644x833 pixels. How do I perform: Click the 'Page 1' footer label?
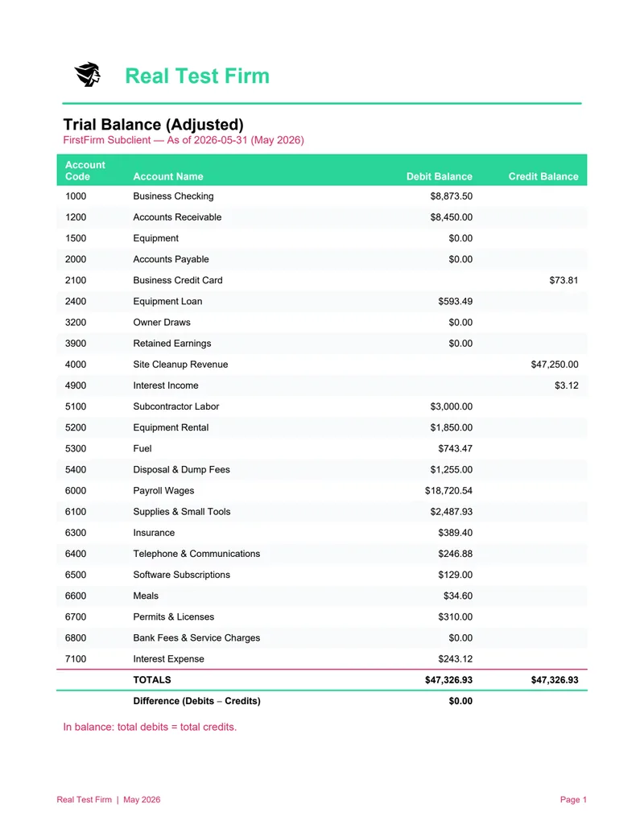pyautogui.click(x=573, y=799)
